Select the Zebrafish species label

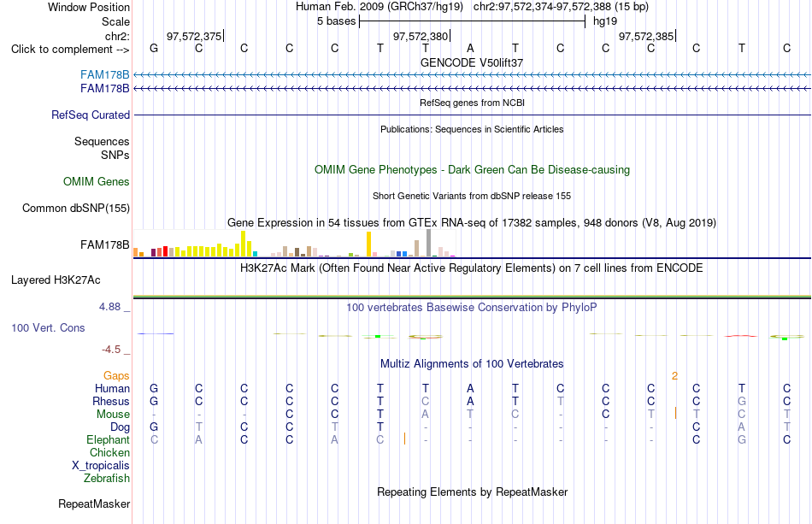point(107,478)
